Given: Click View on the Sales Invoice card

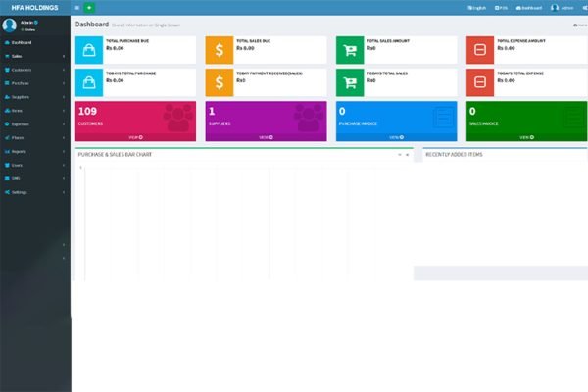Looking at the screenshot, I should (526, 137).
